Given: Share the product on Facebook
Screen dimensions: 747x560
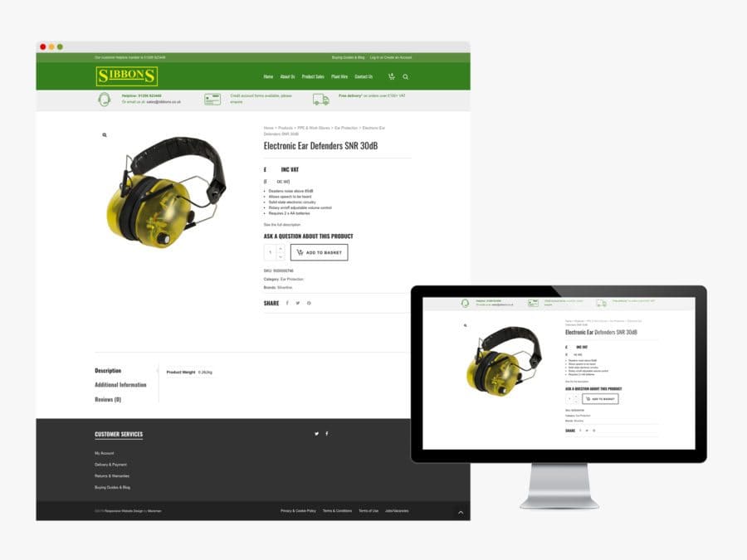Looking at the screenshot, I should point(287,303).
